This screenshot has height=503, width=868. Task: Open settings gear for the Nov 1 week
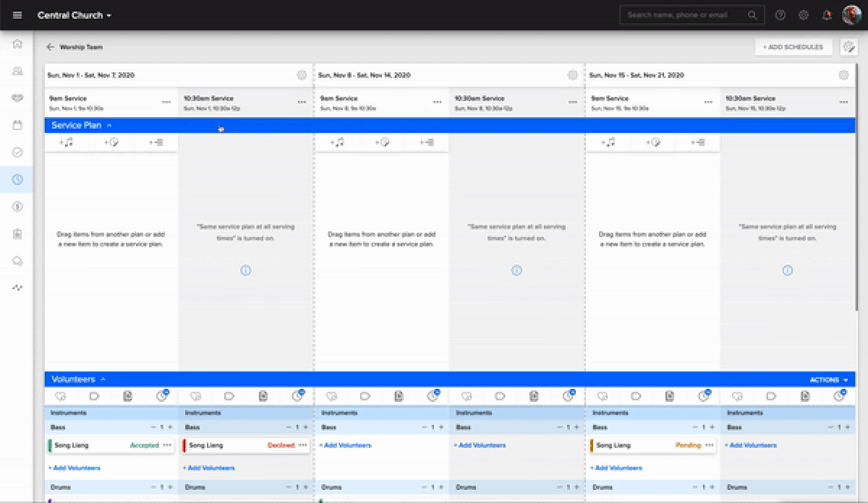(x=303, y=74)
